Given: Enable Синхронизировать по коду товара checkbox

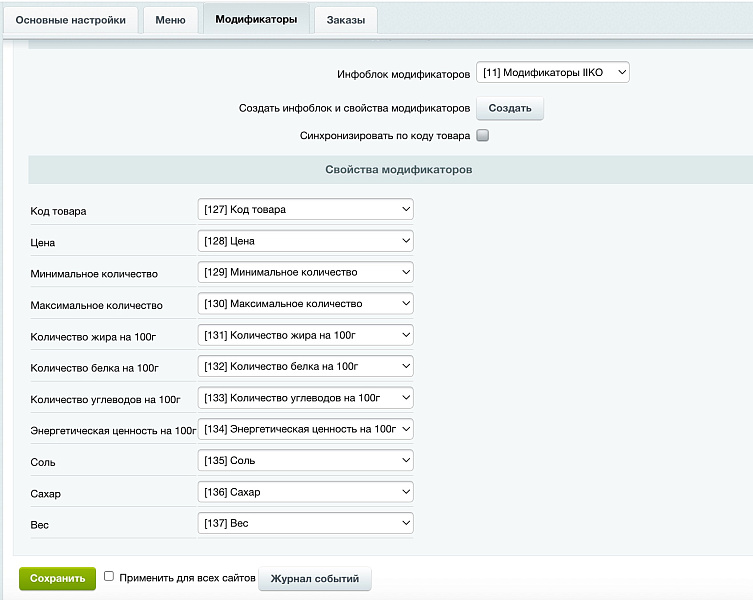Looking at the screenshot, I should tap(482, 135).
